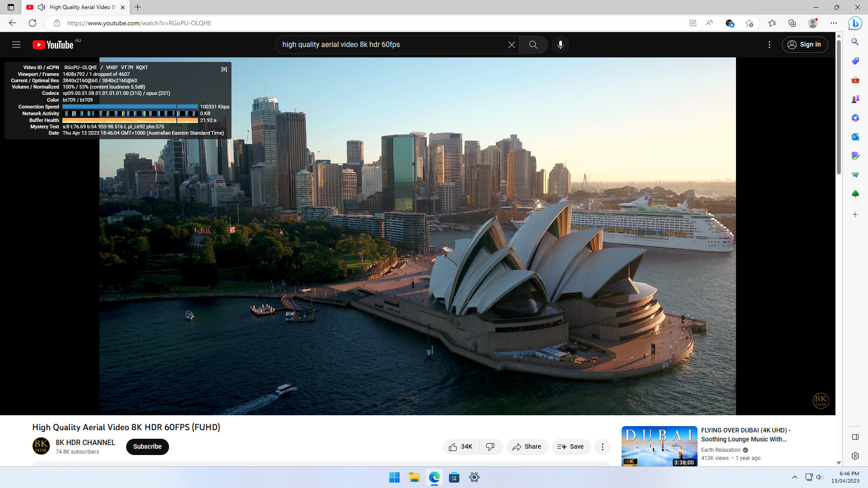Open more actions menu beside Save
Image resolution: width=868 pixels, height=488 pixels.
click(x=602, y=447)
